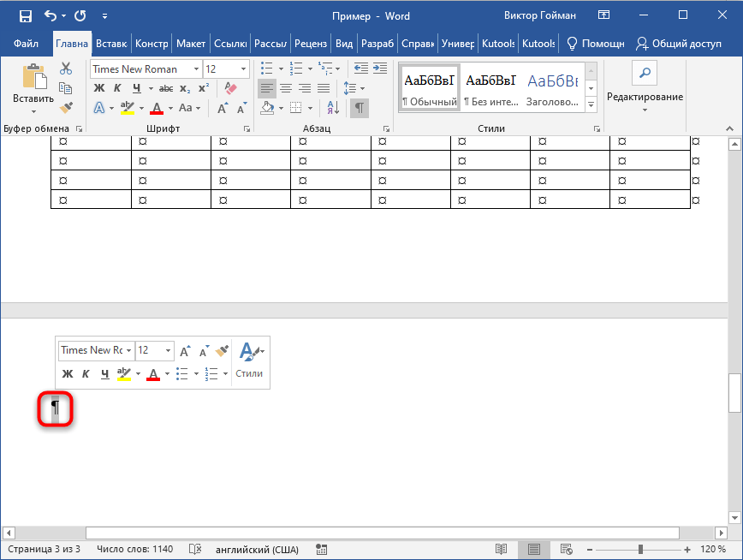Open the Буфер обмена pane launcher
This screenshot has height=560, width=743.
[79, 129]
